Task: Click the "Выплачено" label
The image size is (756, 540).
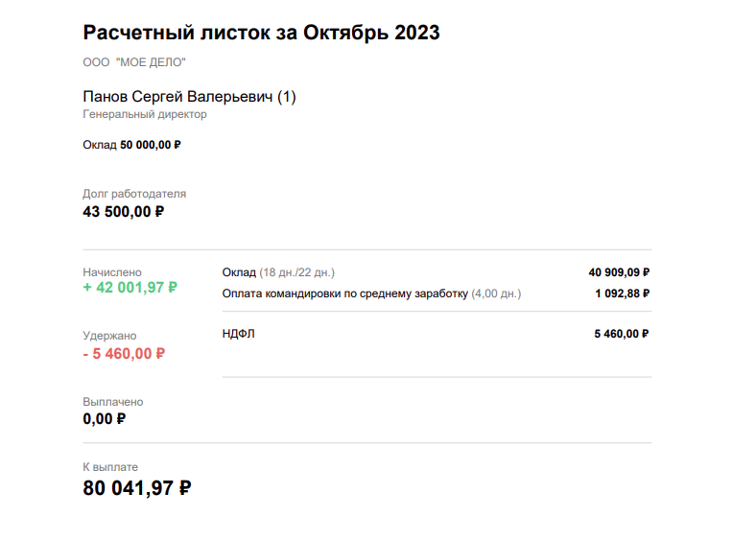Action: [x=113, y=402]
